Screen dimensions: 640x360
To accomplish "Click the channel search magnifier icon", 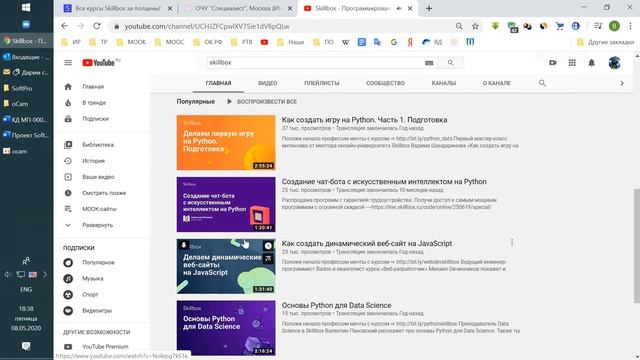I will [x=542, y=83].
